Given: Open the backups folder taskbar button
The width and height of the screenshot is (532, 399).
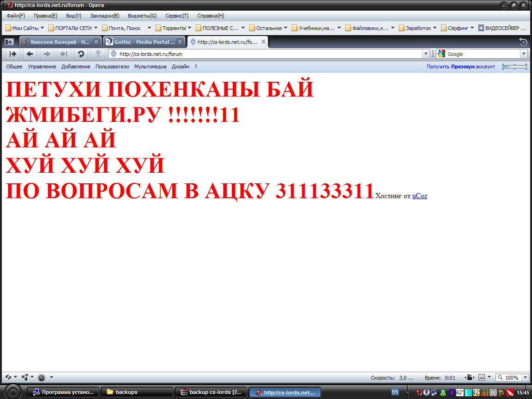Looking at the screenshot, I should point(137,392).
